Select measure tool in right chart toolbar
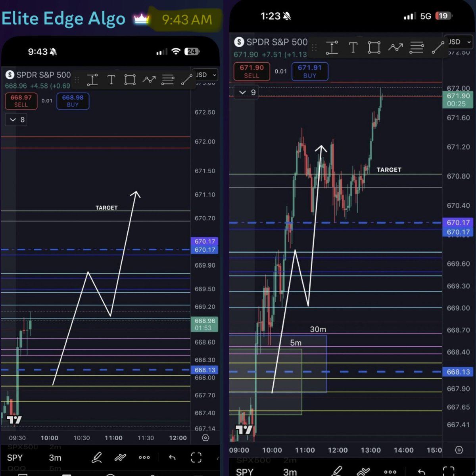This screenshot has width=476, height=476. [332, 48]
